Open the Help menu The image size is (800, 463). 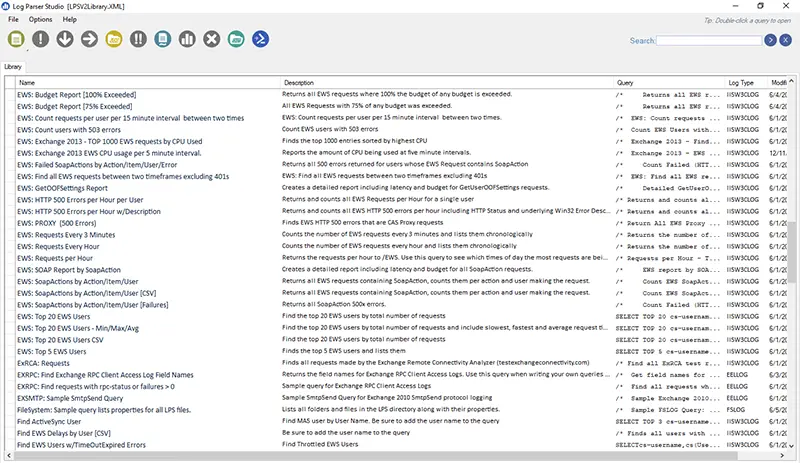69,19
